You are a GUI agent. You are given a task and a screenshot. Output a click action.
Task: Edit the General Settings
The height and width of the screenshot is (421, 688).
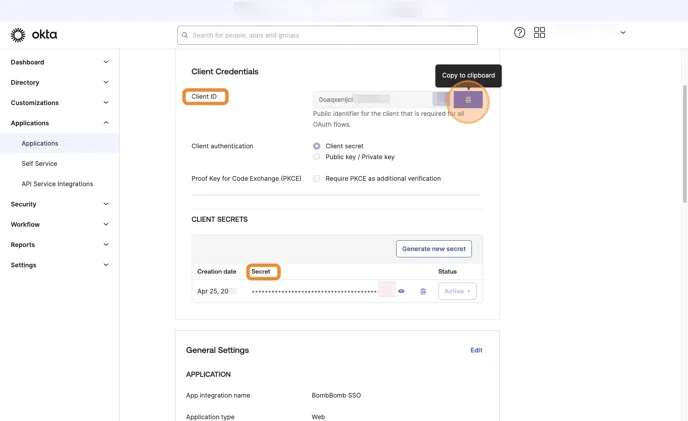point(476,350)
